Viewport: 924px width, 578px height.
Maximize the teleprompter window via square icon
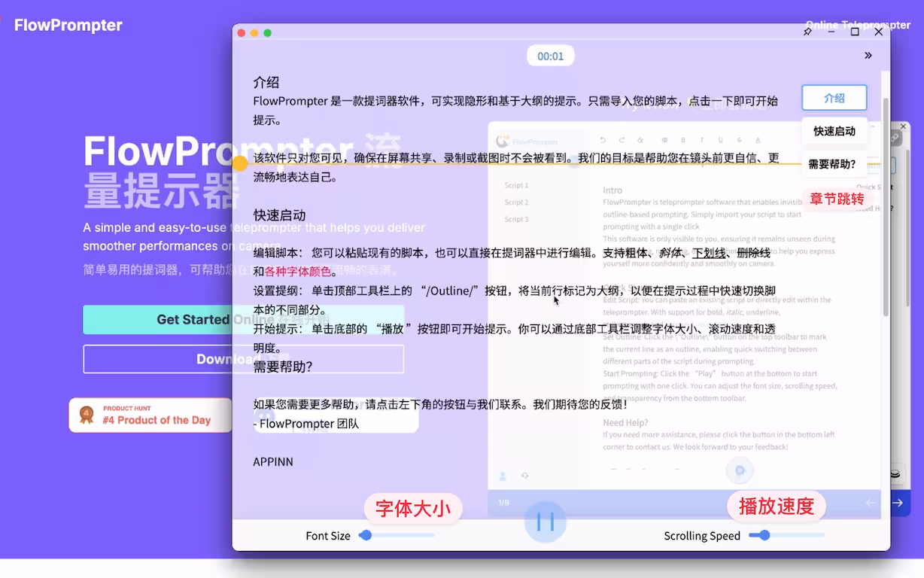pyautogui.click(x=855, y=32)
